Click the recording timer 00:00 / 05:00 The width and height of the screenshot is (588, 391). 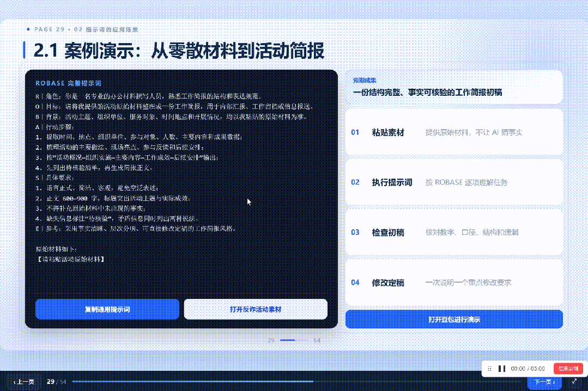[x=528, y=369]
